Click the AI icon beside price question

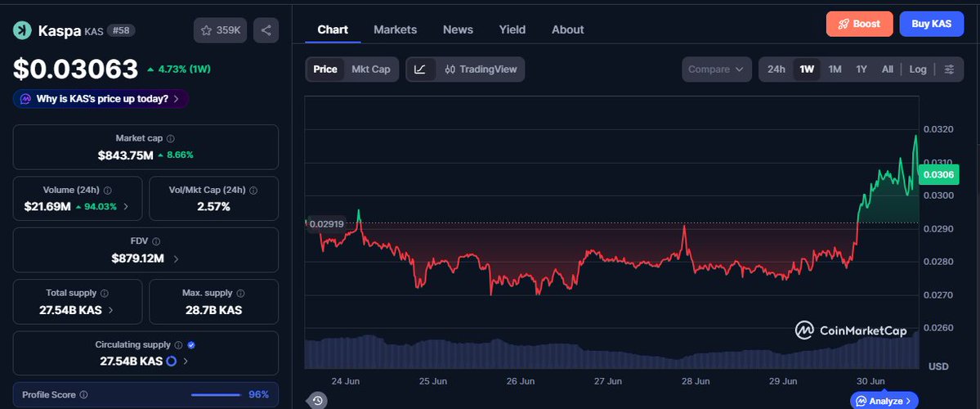(25, 99)
